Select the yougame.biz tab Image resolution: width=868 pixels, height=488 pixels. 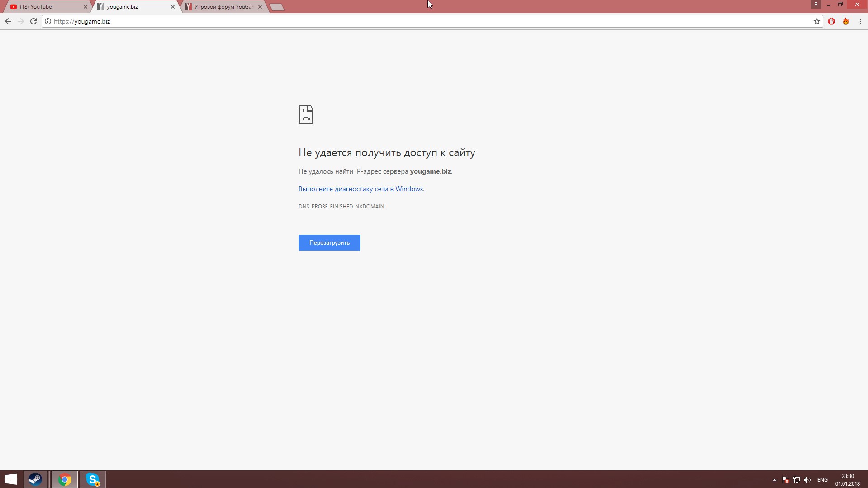(136, 7)
